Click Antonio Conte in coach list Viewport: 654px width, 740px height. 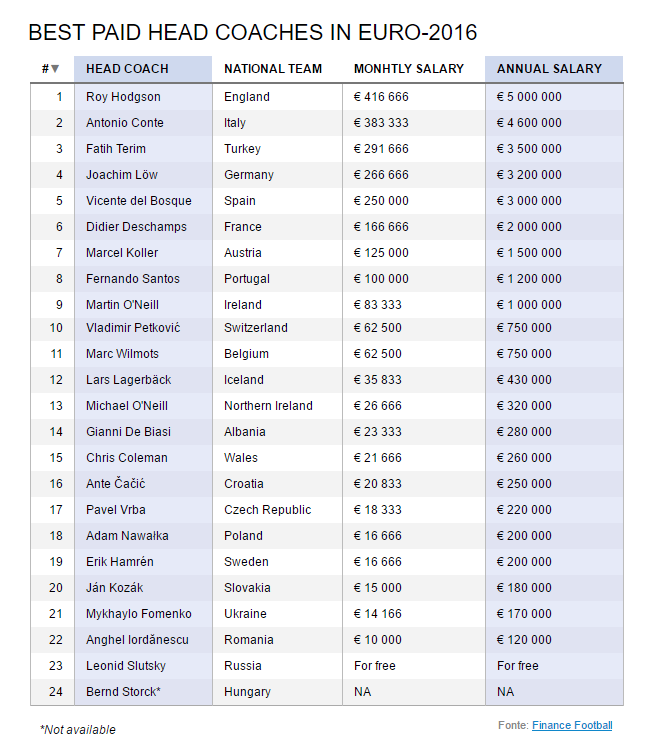click(125, 123)
